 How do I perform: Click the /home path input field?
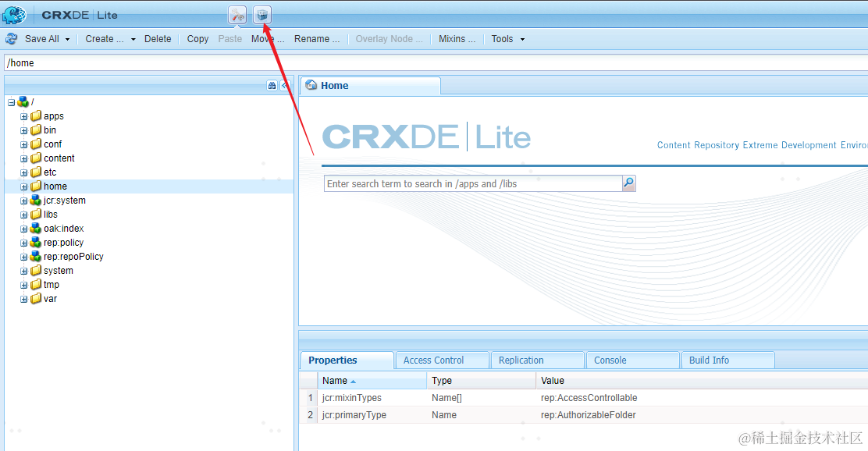pos(436,62)
